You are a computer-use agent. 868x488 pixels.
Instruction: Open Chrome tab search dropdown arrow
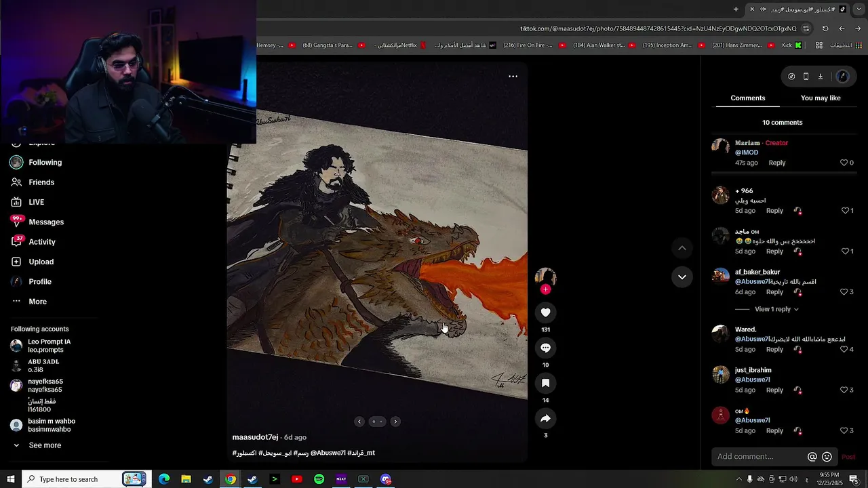click(859, 9)
